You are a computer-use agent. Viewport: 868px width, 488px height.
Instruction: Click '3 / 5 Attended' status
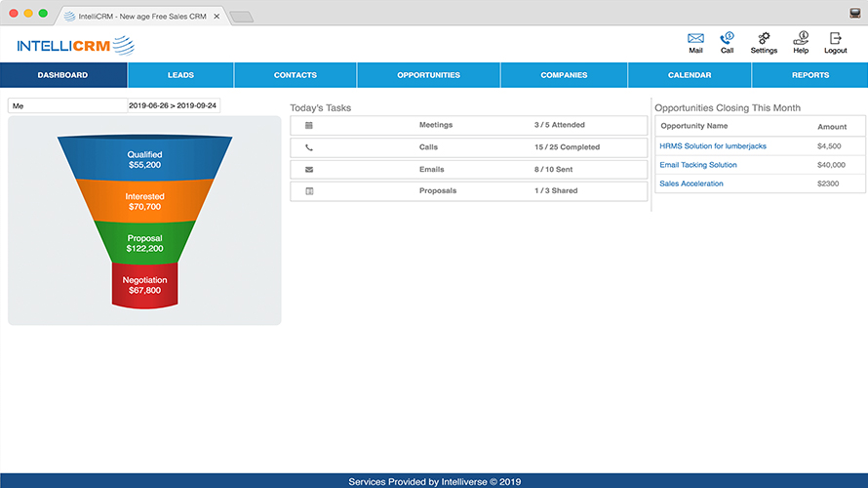click(x=559, y=125)
